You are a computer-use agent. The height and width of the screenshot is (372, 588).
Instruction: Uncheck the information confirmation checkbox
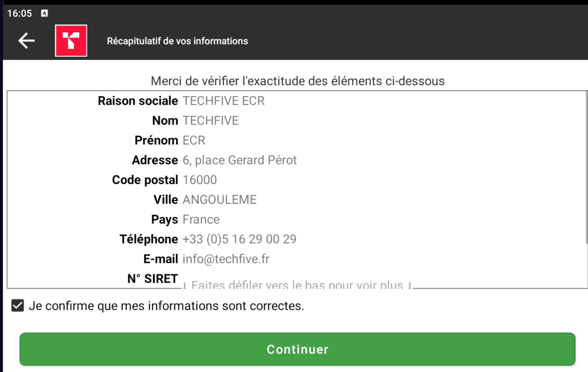17,306
